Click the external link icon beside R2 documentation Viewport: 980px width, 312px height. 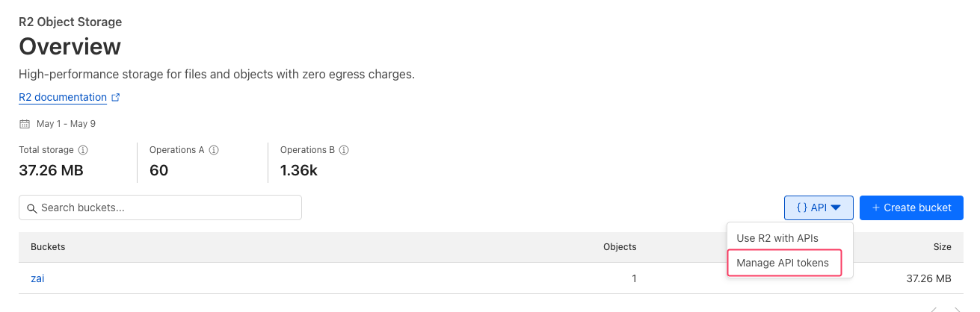[x=116, y=98]
